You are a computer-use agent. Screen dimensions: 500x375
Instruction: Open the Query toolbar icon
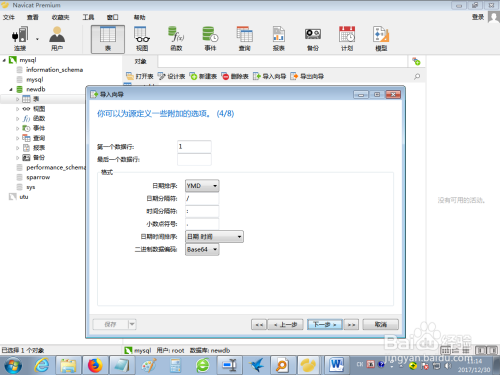[x=244, y=39]
